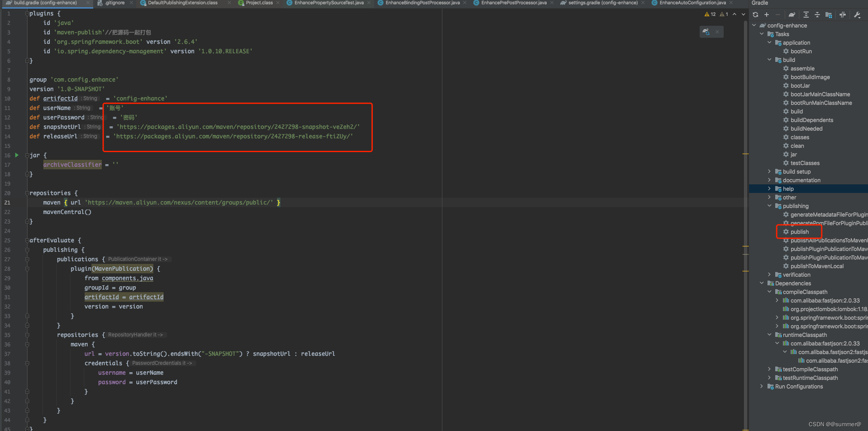
Task: Fold the plugins block in gutter
Action: click(x=27, y=13)
